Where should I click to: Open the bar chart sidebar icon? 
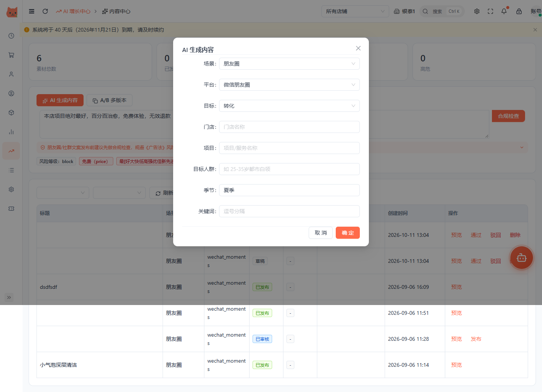[x=11, y=132]
